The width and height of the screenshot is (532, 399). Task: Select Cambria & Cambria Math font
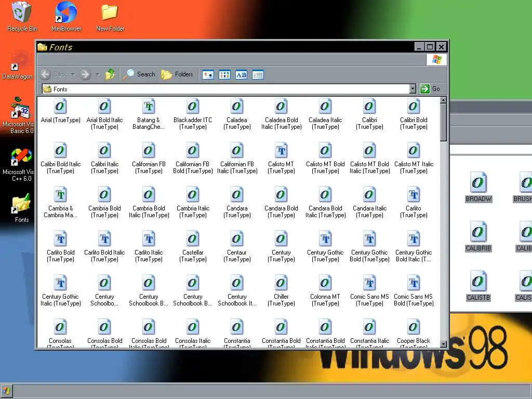tap(60, 202)
